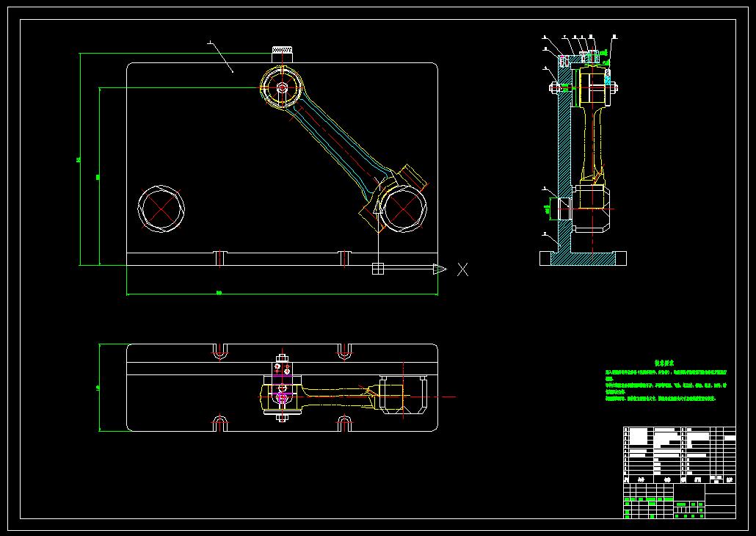
Task: Select the UCS origin square marker
Action: pyautogui.click(x=378, y=268)
